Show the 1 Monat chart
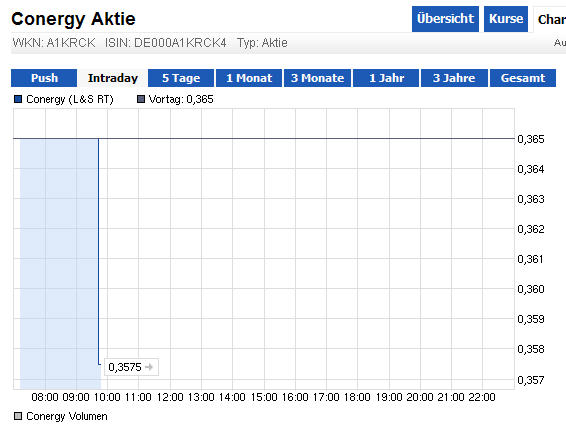Image resolution: width=566 pixels, height=425 pixels. (249, 78)
